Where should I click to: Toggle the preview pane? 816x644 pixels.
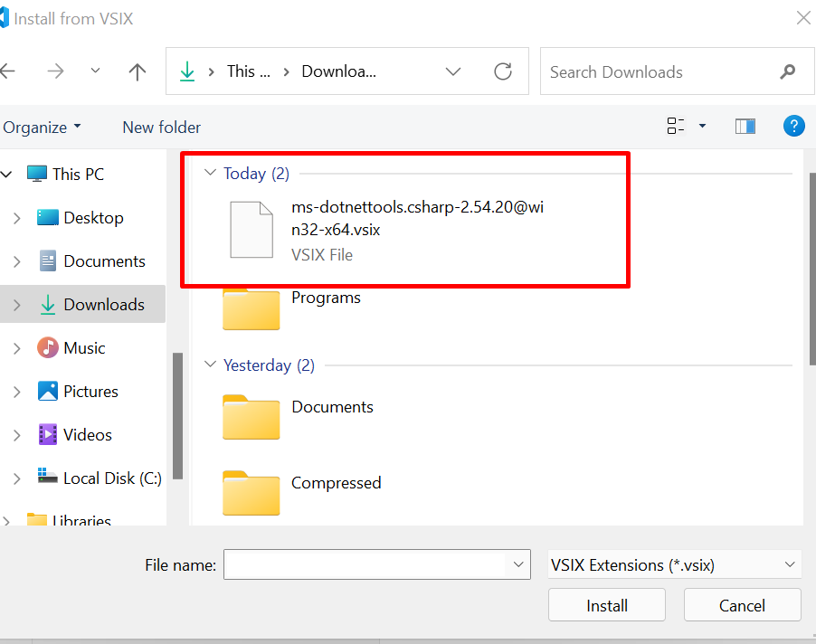coord(745,126)
